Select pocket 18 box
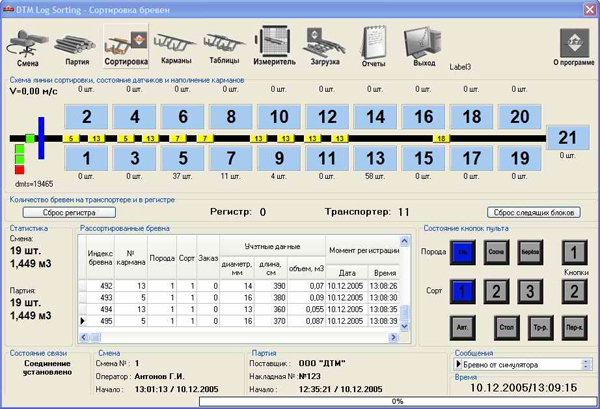 point(471,117)
